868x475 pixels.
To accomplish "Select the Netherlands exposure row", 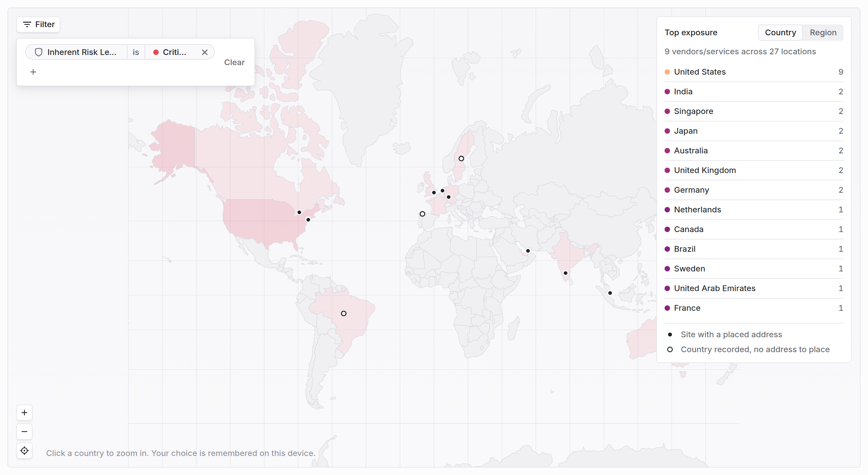I will (x=754, y=210).
